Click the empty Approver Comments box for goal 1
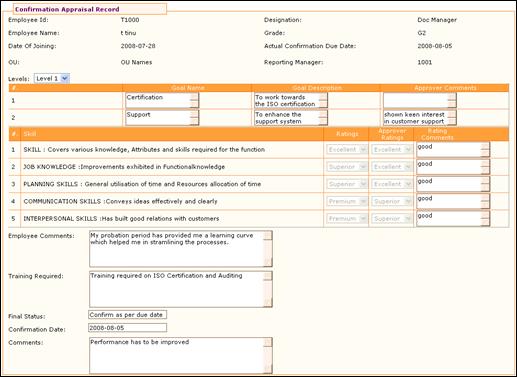The image size is (517, 377). pyautogui.click(x=420, y=100)
